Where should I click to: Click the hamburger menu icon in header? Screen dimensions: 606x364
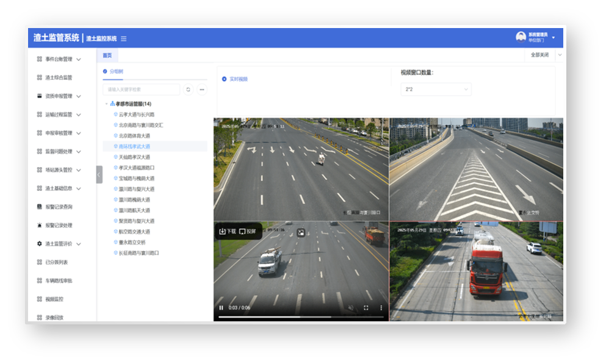[124, 38]
